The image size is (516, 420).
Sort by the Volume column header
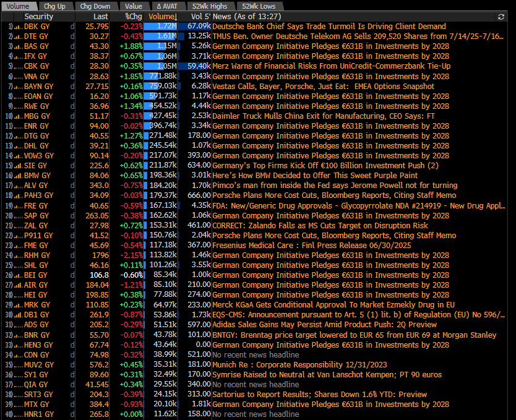163,17
